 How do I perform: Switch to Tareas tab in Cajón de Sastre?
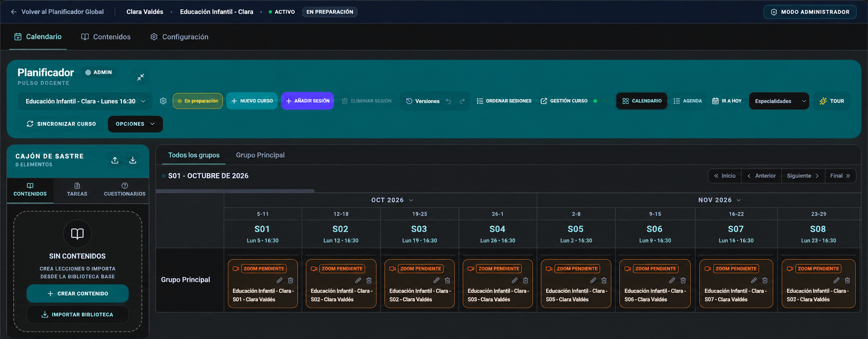coord(77,190)
